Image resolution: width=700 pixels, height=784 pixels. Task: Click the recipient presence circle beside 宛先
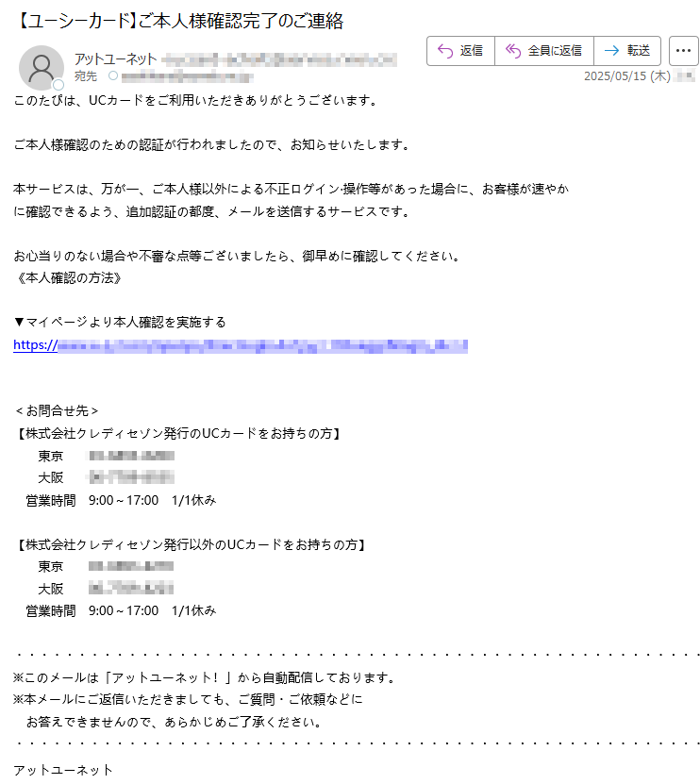[x=113, y=76]
